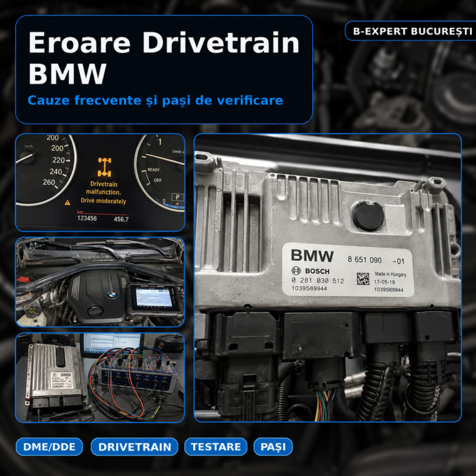The height and width of the screenshot is (476, 476).
Task: Click the 'Made in Hungary' text
Action: pos(390,274)
